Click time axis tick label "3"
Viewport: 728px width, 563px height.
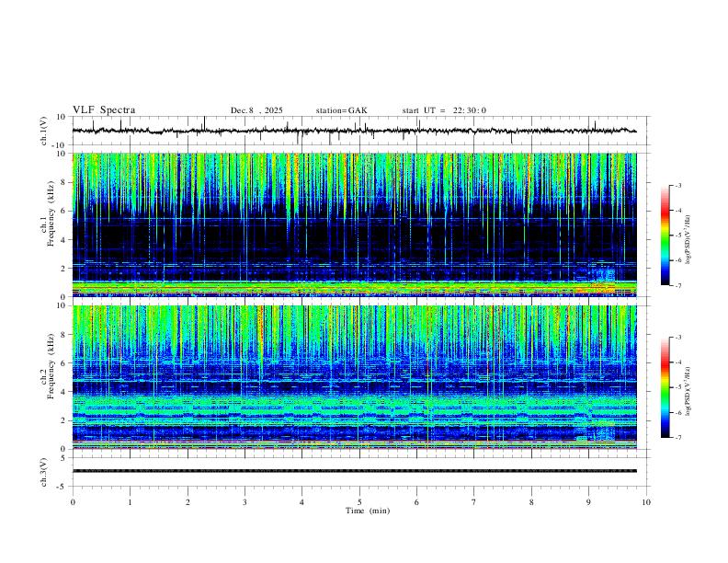245,502
